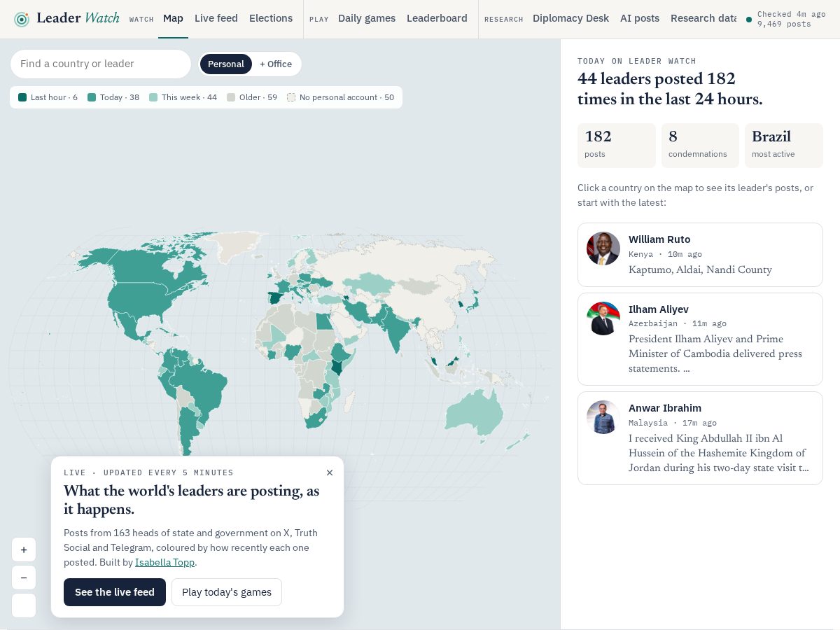The width and height of the screenshot is (840, 630).
Task: Open Ilham Aliyev's press statements post text
Action: pyautogui.click(x=715, y=354)
